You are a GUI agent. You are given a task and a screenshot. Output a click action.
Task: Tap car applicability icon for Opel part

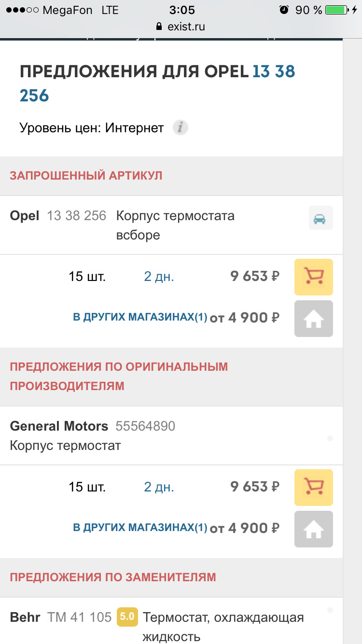pyautogui.click(x=320, y=218)
